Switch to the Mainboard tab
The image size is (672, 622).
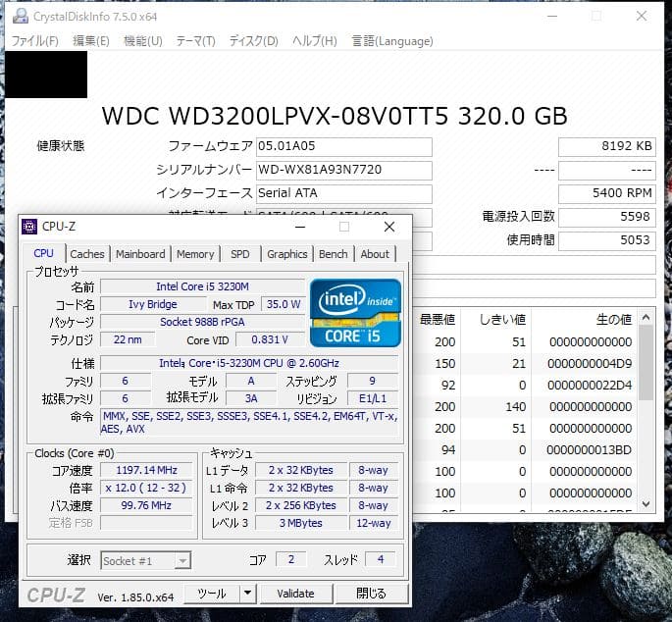tap(140, 254)
